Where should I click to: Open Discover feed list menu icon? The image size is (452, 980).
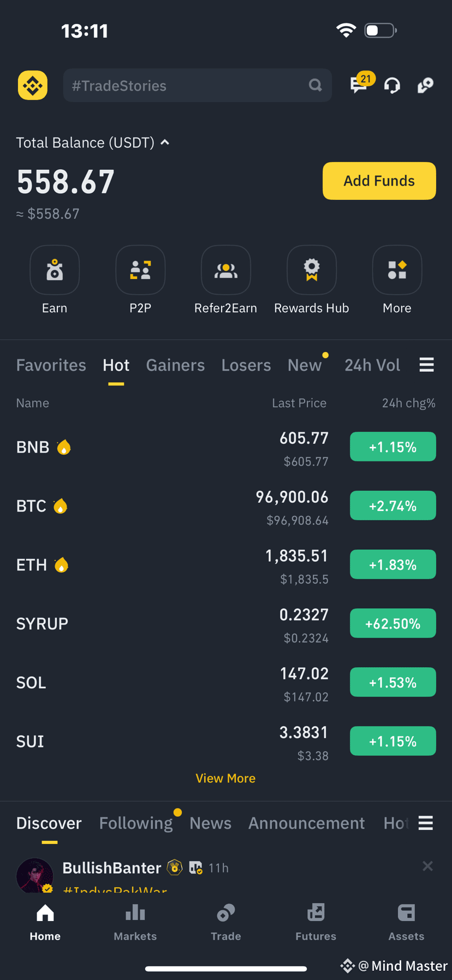[426, 823]
